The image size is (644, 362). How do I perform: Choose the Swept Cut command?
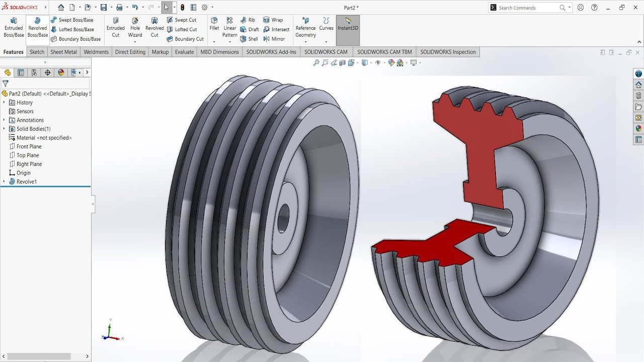[181, 20]
